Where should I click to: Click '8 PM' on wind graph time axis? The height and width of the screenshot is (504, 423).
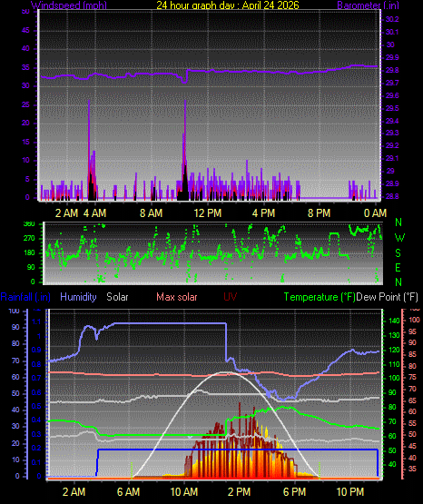pos(319,212)
